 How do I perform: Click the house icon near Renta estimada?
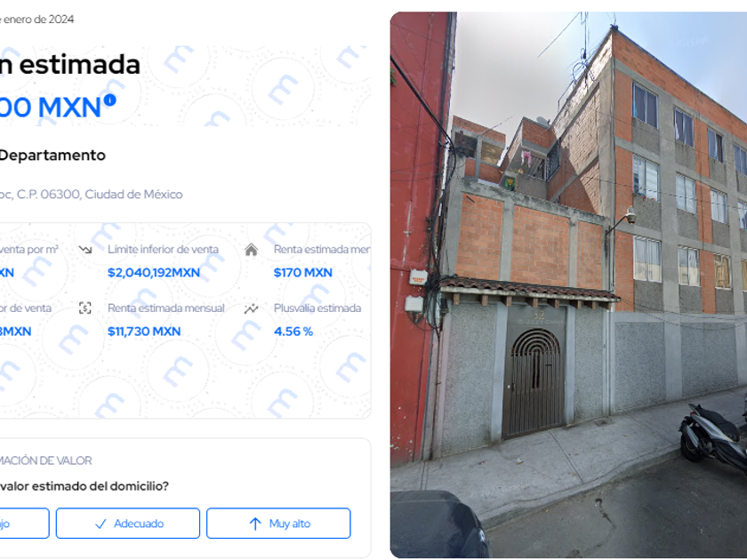point(251,249)
